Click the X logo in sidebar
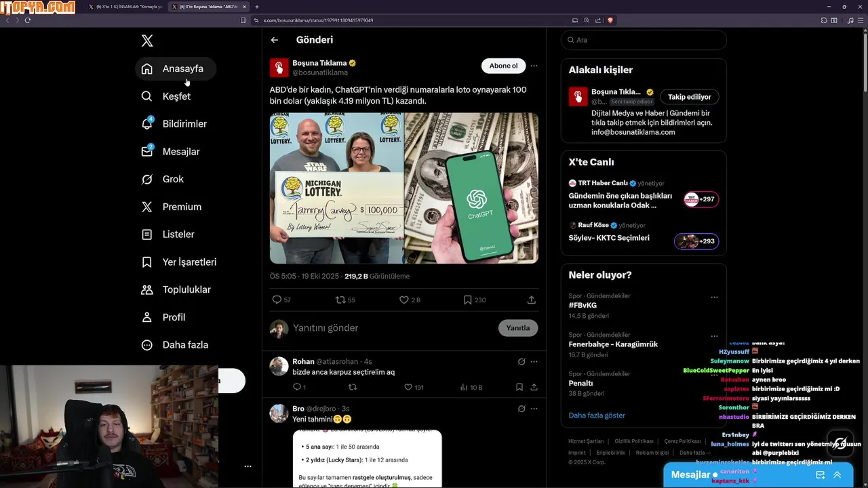The image size is (868, 488). [x=147, y=41]
